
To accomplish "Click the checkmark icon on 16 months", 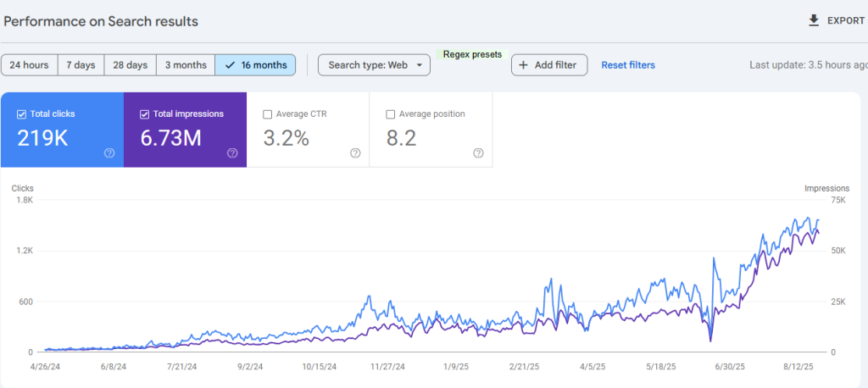I will pyautogui.click(x=230, y=65).
